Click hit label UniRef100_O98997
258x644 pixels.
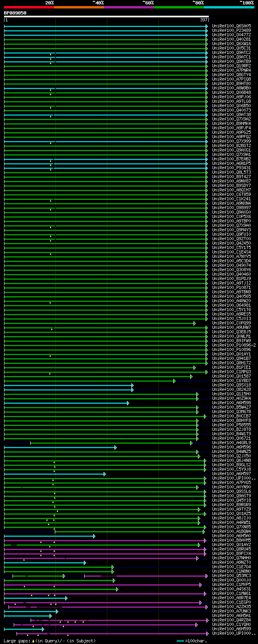[231, 208]
